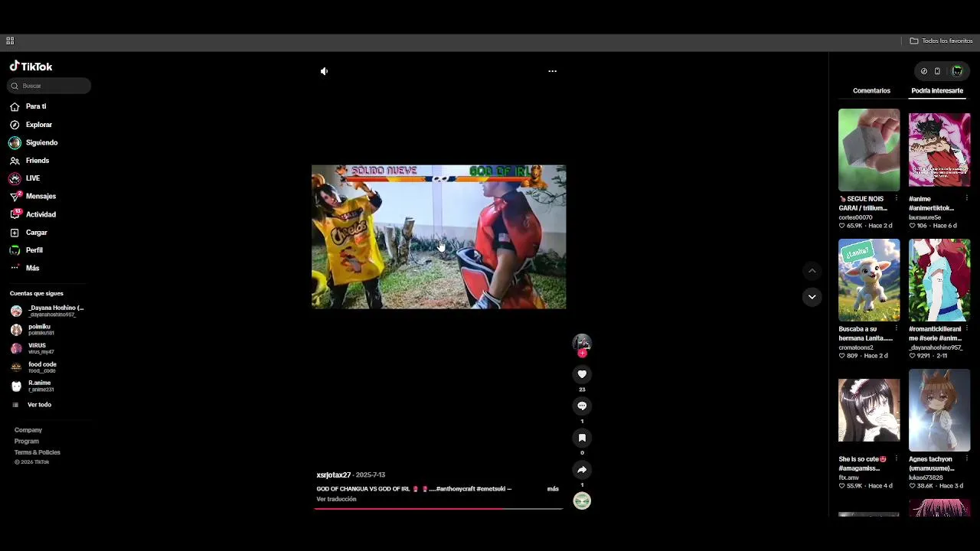Image resolution: width=980 pixels, height=551 pixels.
Task: Open options for Agnes tachyon video
Action: coord(967,459)
